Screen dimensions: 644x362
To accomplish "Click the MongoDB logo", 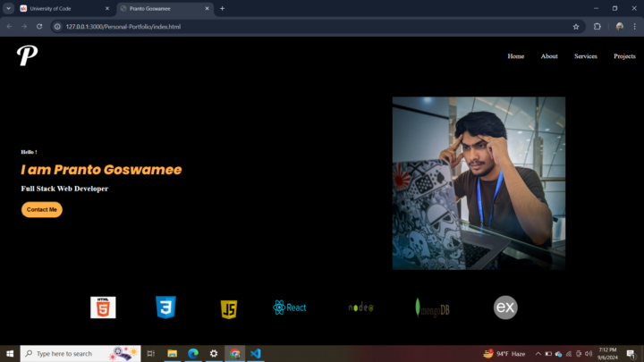I will [x=433, y=308].
